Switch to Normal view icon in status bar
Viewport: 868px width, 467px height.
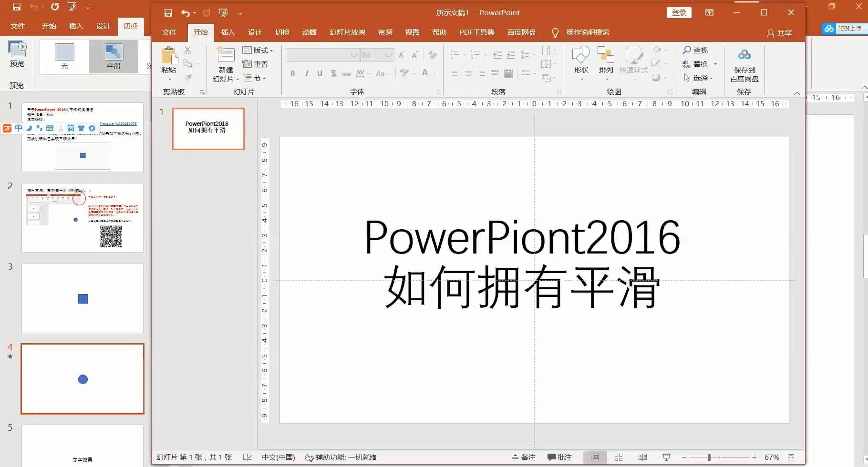pyautogui.click(x=595, y=457)
